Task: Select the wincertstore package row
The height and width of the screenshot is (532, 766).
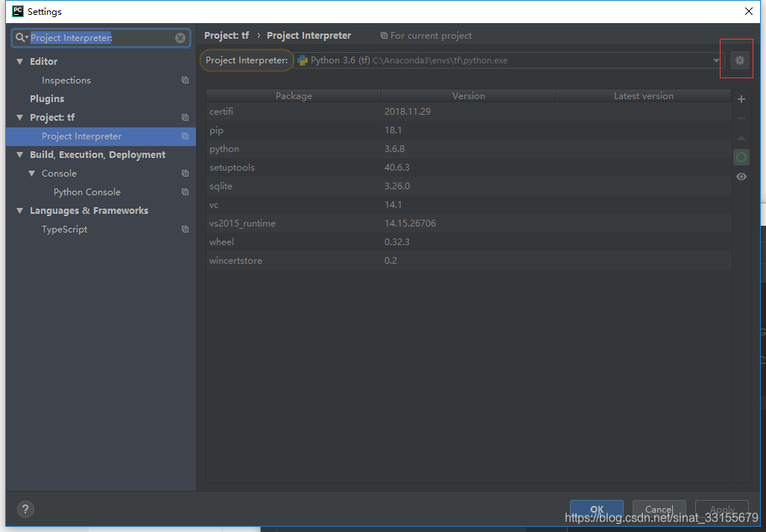Action: [x=469, y=260]
